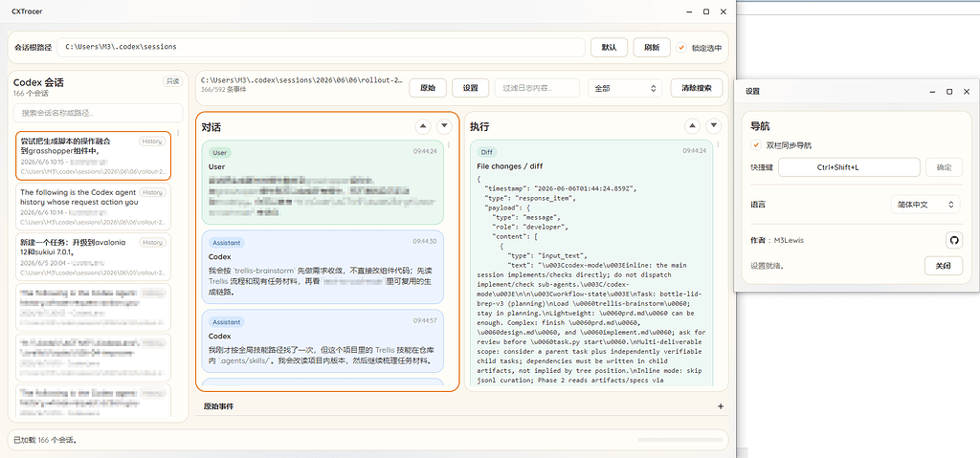The height and width of the screenshot is (458, 980).
Task: Click the 搜索会话名称或路径 search box
Action: click(99, 113)
